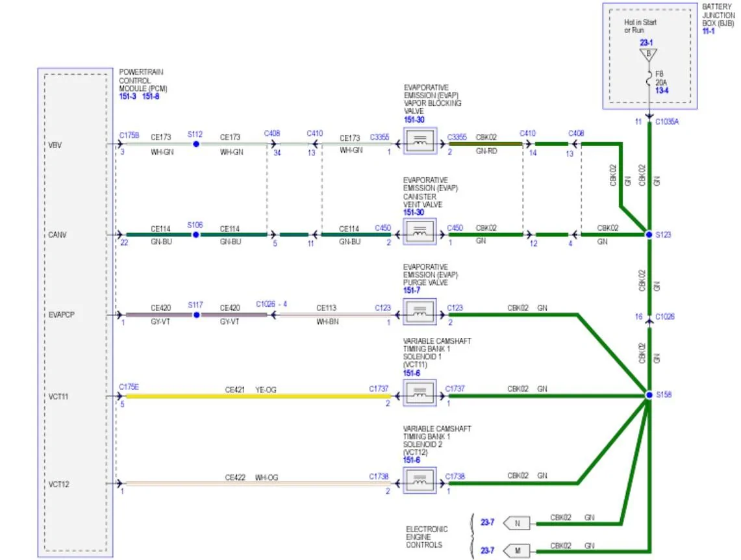Click the YE-OG wire color label
Viewport: 741px width, 560px height.
(266, 390)
